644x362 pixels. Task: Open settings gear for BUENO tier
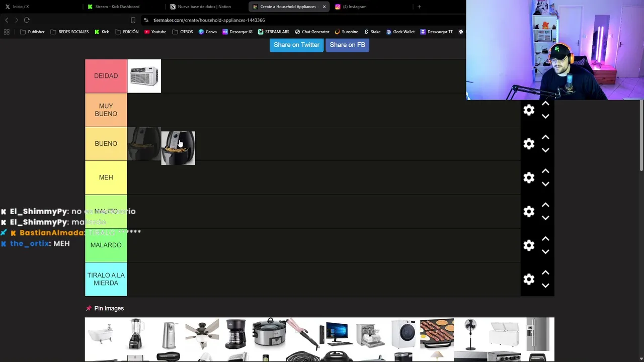(529, 144)
